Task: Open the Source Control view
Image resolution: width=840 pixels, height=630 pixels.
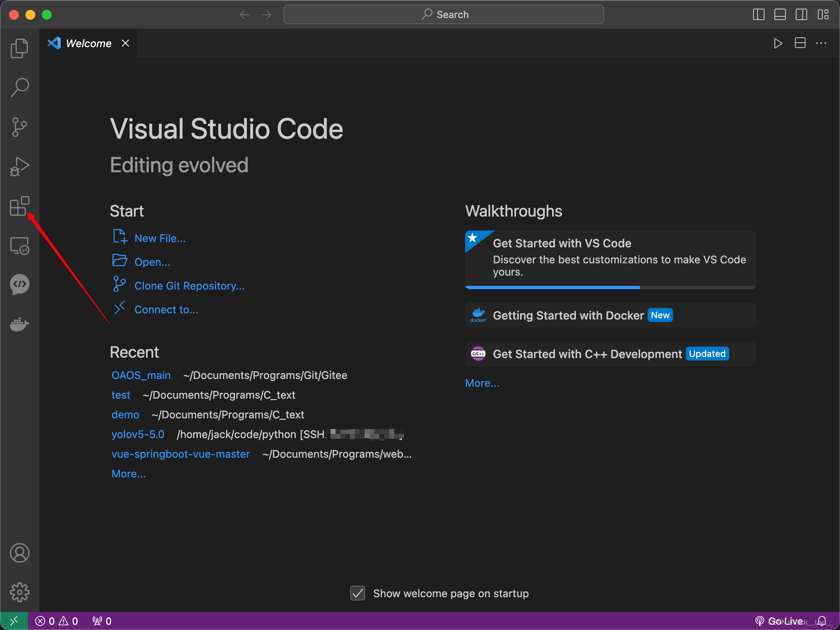Action: click(x=19, y=127)
